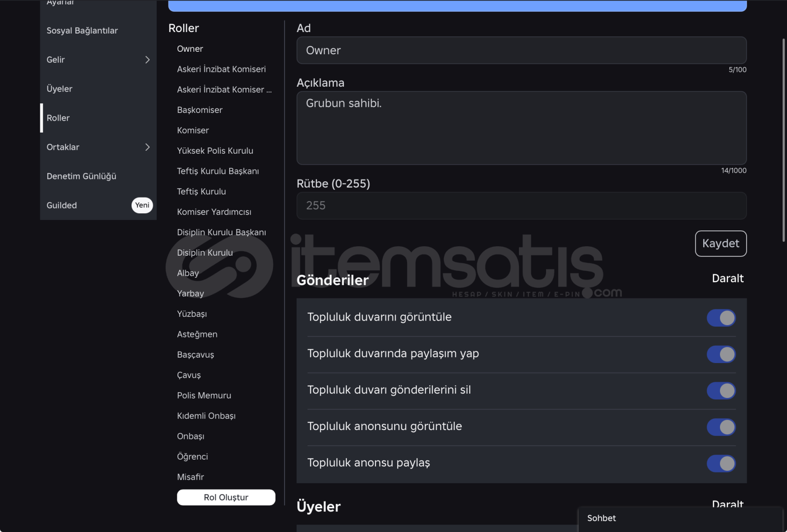Open Sosyal Bağlantılar in sidebar
This screenshot has height=532, width=787.
(x=98, y=31)
